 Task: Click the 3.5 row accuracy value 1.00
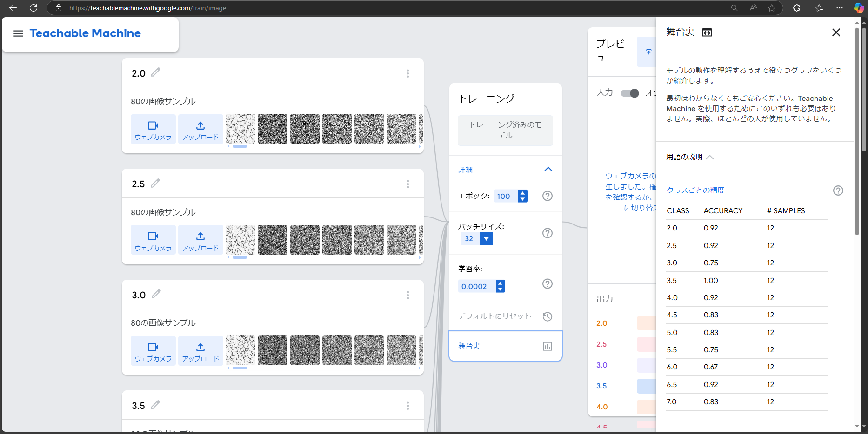point(711,281)
